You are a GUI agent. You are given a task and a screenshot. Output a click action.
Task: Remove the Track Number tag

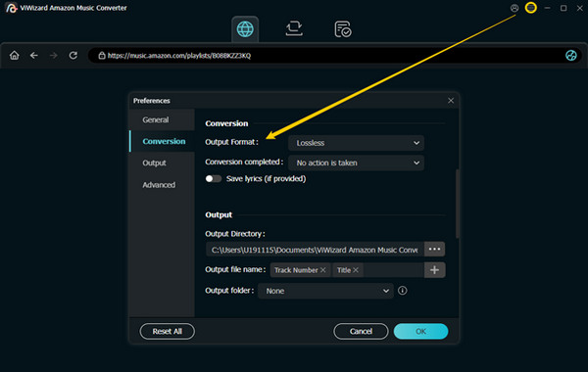click(322, 270)
